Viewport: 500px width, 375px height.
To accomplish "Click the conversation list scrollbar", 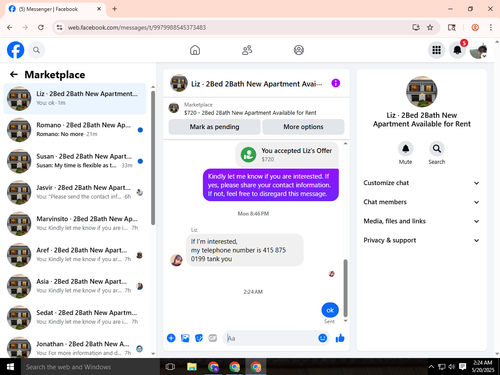I will click(153, 158).
